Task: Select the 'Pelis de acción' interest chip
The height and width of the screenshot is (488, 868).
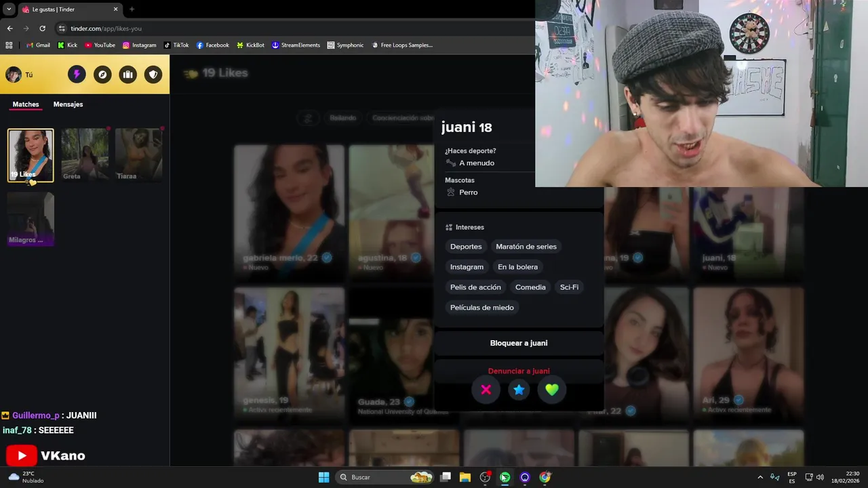Action: [x=475, y=287]
